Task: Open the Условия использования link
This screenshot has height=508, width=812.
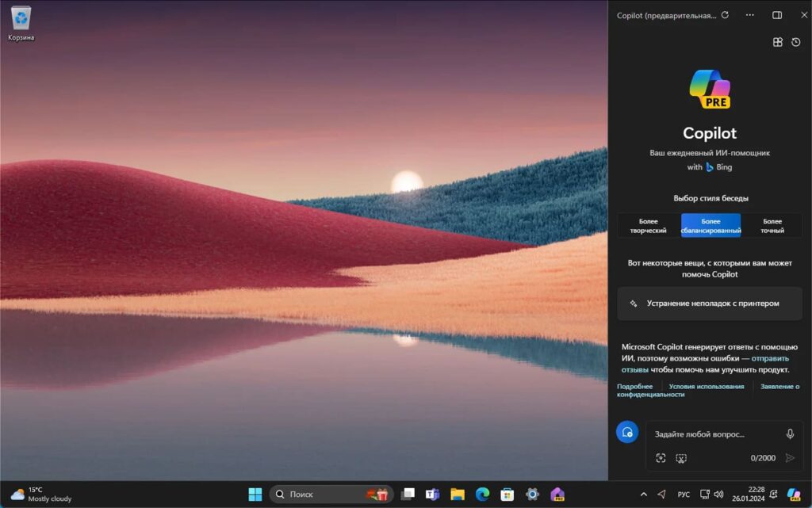Action: [x=707, y=387]
